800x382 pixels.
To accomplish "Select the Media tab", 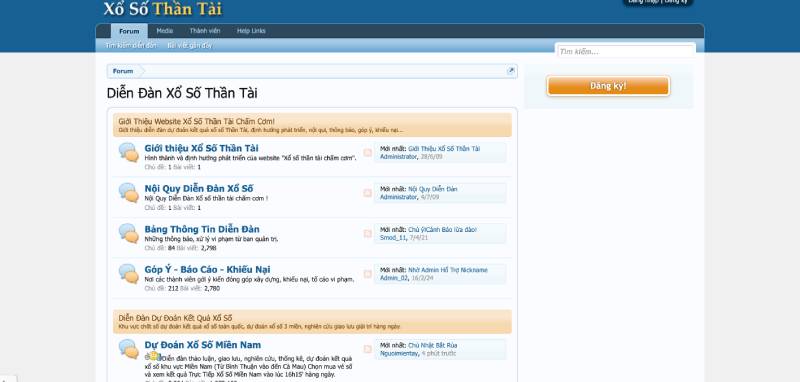I will (165, 31).
